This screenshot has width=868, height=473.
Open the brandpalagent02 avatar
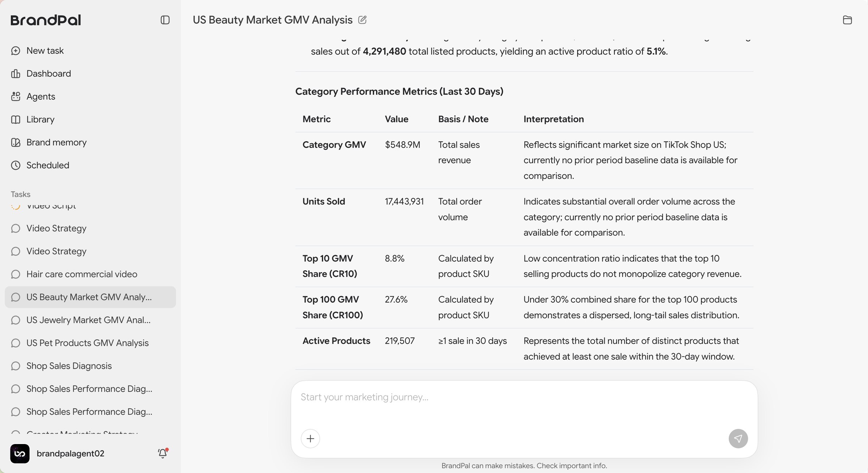(x=20, y=453)
